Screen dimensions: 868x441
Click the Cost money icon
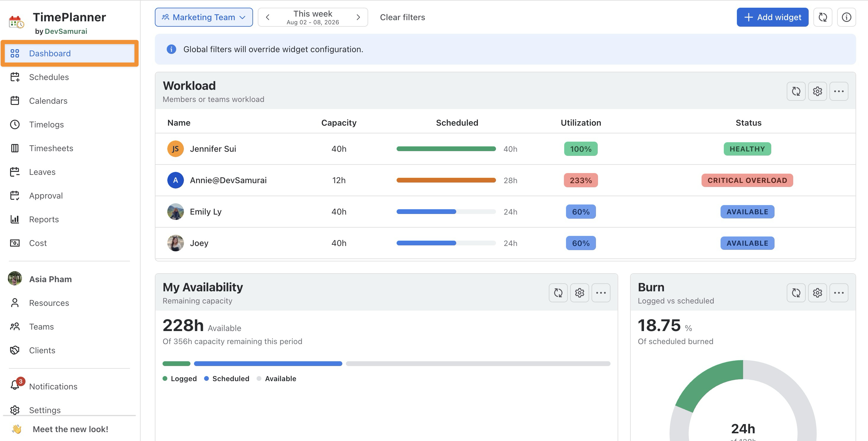click(15, 243)
